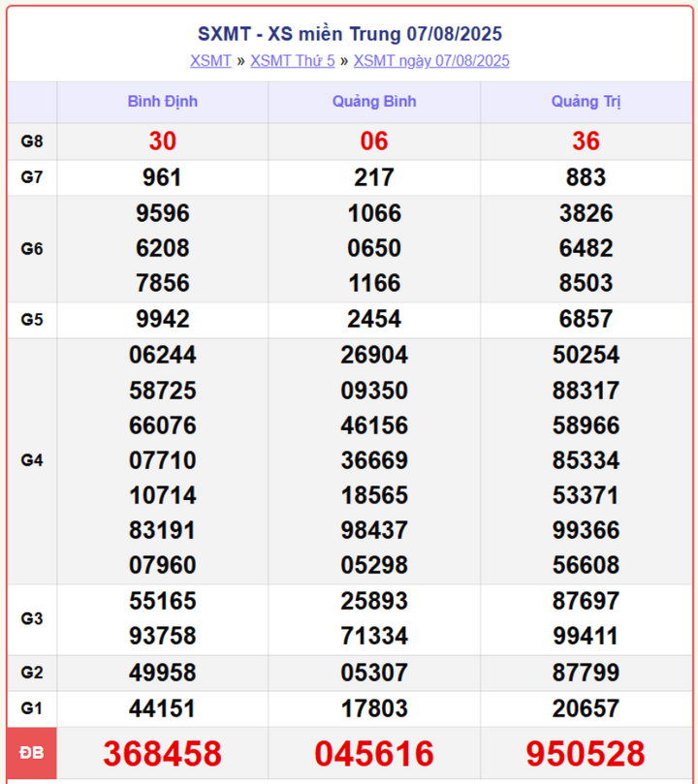This screenshot has width=698, height=784.
Task: Click G4 number 58725
Action: click(163, 391)
